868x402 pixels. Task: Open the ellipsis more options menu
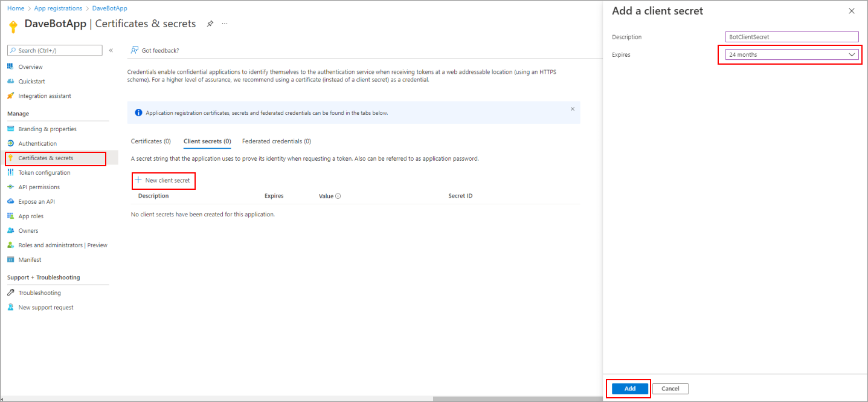225,24
